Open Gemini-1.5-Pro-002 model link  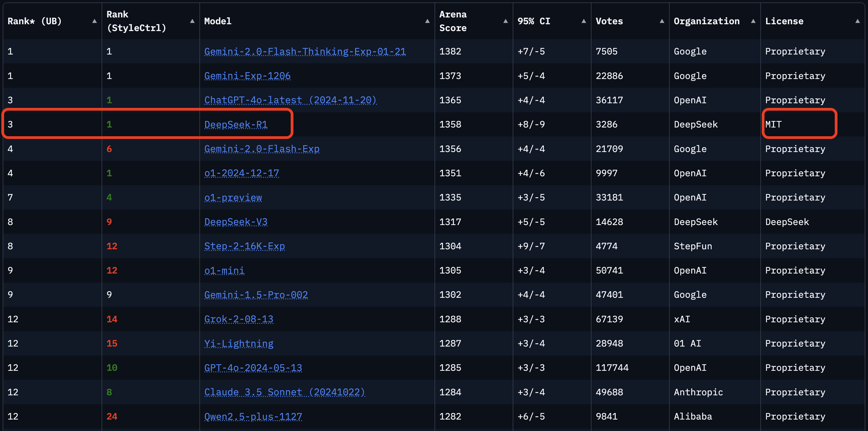[256, 295]
